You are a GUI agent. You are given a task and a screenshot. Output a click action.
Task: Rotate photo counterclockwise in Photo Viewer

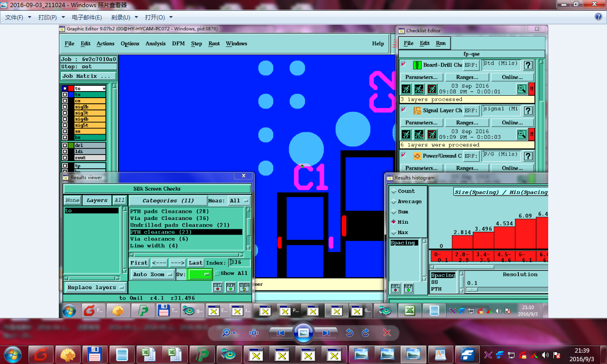pos(349,333)
